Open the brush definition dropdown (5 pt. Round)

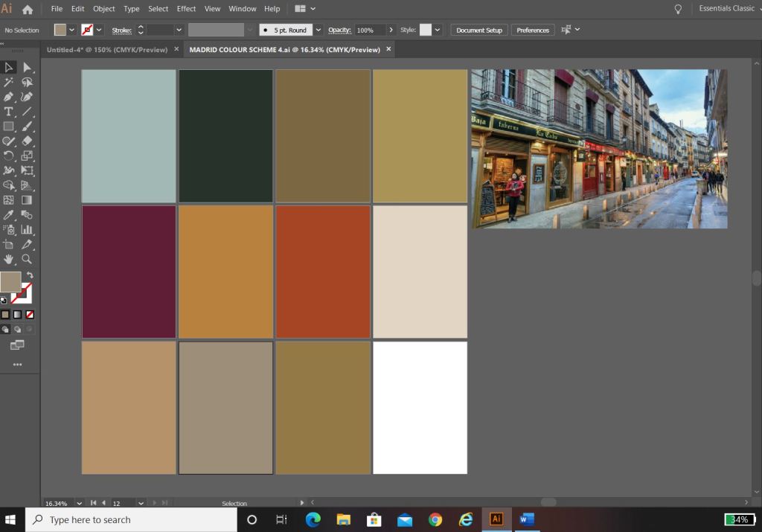click(318, 30)
